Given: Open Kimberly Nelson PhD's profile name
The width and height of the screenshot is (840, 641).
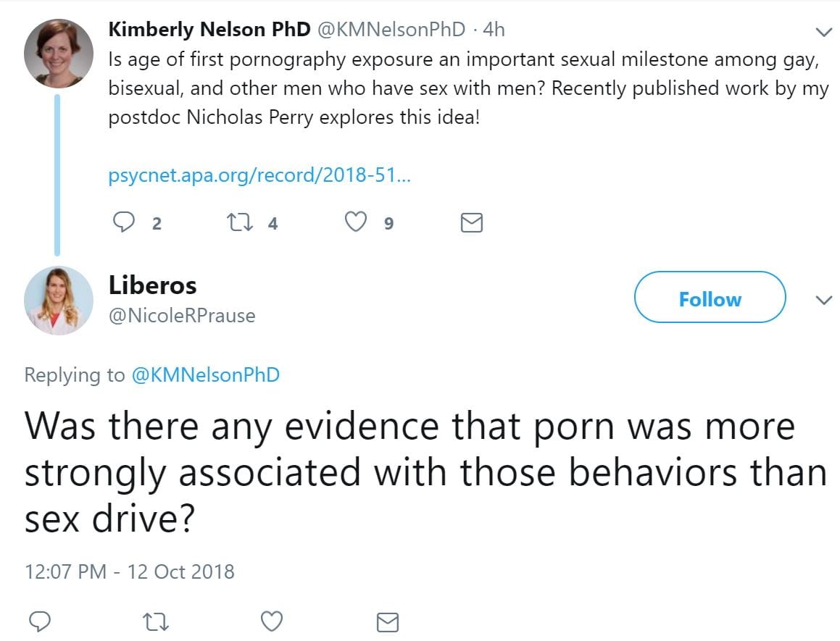Looking at the screenshot, I should 209,30.
